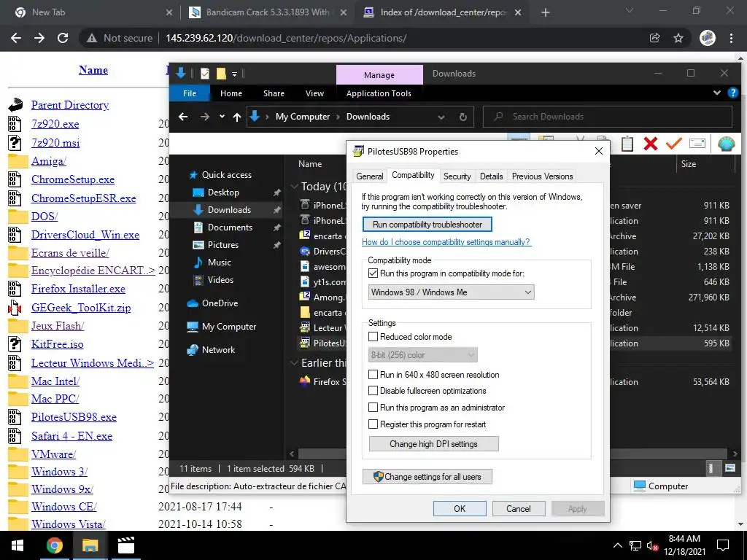The image size is (747, 560).
Task: Go up one folder level in Explorer
Action: pos(237,117)
